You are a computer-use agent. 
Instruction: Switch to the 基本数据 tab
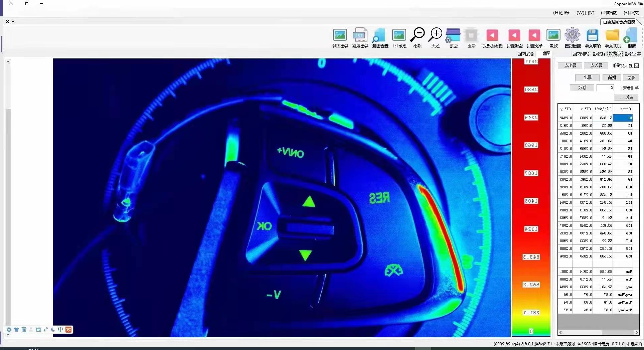point(633,54)
